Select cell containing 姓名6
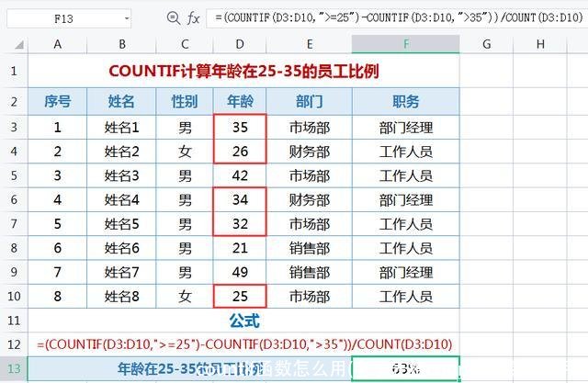This screenshot has height=383, width=588. pyautogui.click(x=121, y=248)
